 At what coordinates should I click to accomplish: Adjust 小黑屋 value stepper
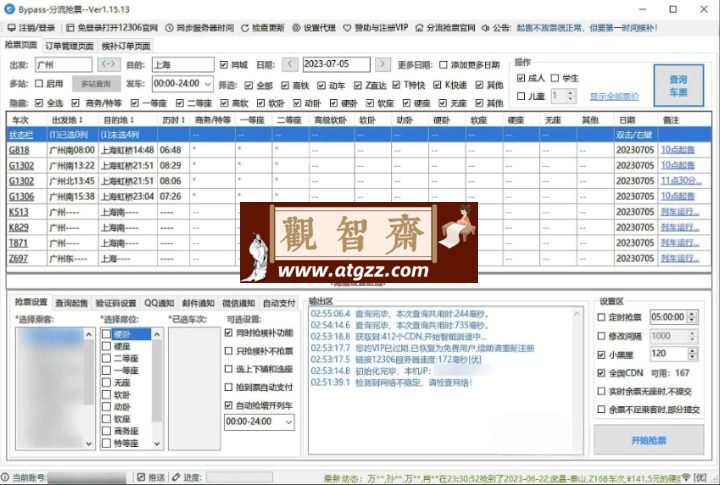(692, 353)
